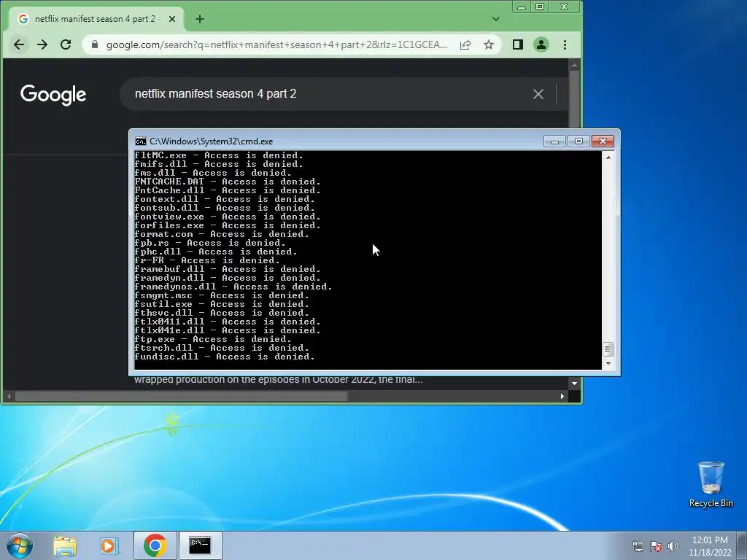Bookmark this tab with star icon
747x560 pixels.
click(489, 44)
